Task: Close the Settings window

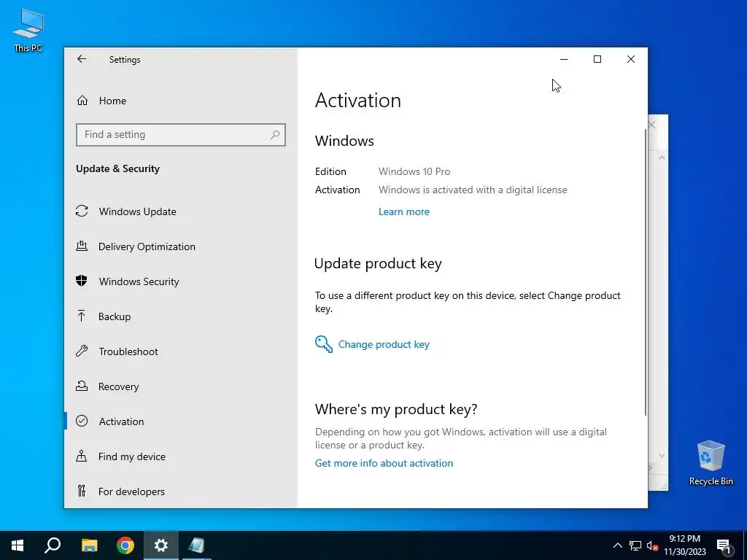Action: (x=631, y=59)
